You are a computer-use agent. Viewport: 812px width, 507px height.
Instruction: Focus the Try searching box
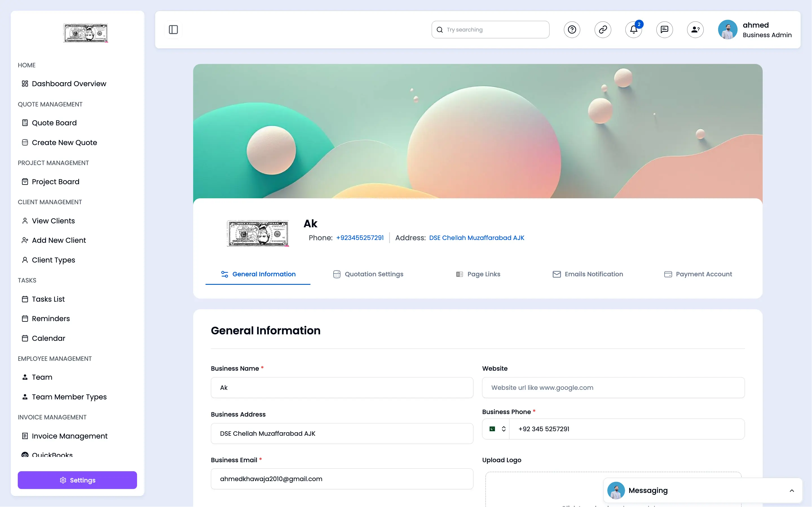[x=495, y=30]
